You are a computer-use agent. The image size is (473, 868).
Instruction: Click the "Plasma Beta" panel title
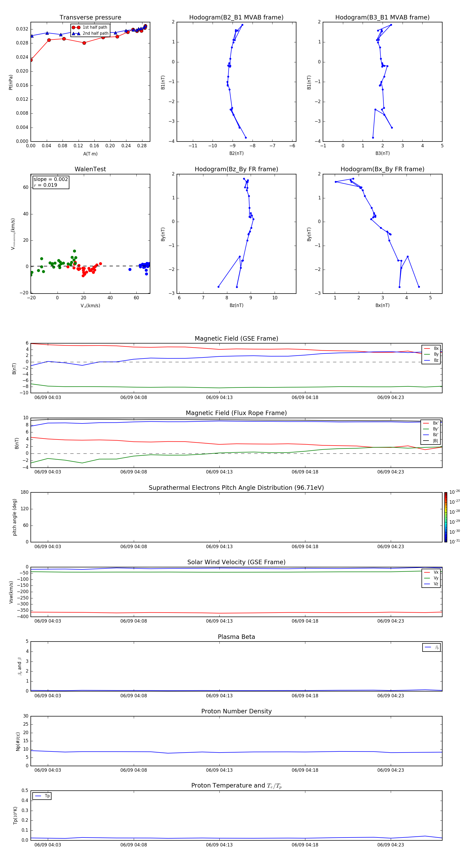236,637
